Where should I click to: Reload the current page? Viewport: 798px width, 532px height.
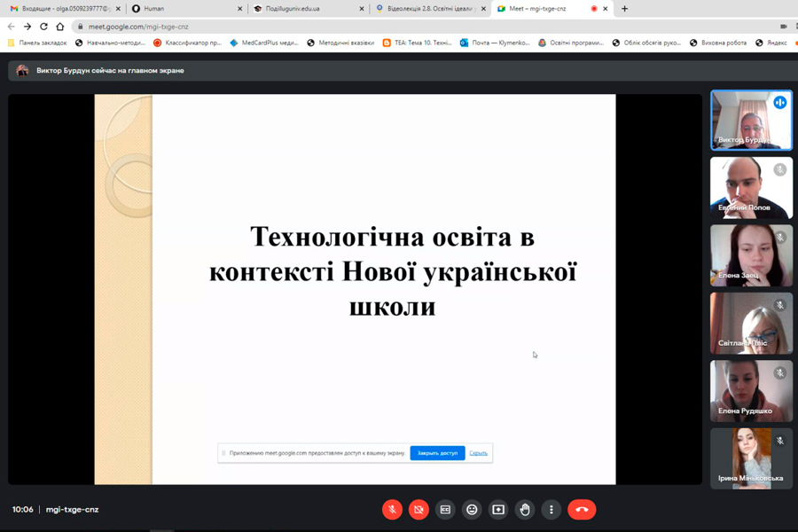[43, 27]
